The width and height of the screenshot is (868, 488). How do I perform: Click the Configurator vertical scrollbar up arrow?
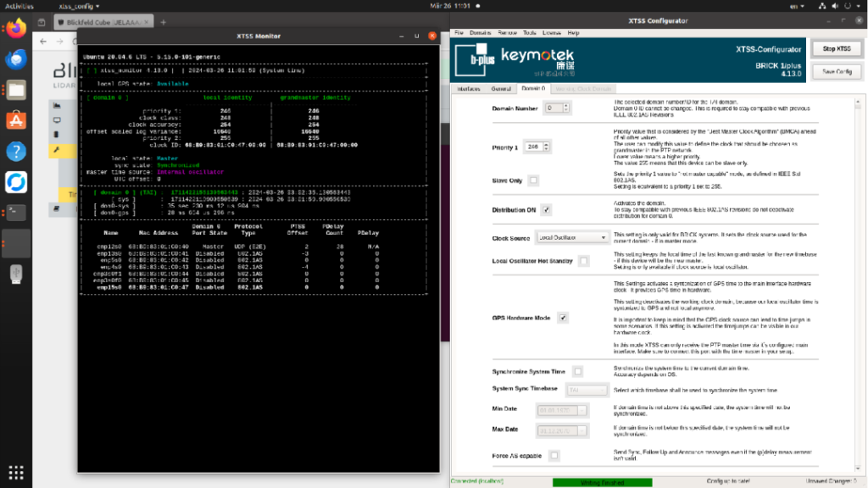[x=858, y=102]
